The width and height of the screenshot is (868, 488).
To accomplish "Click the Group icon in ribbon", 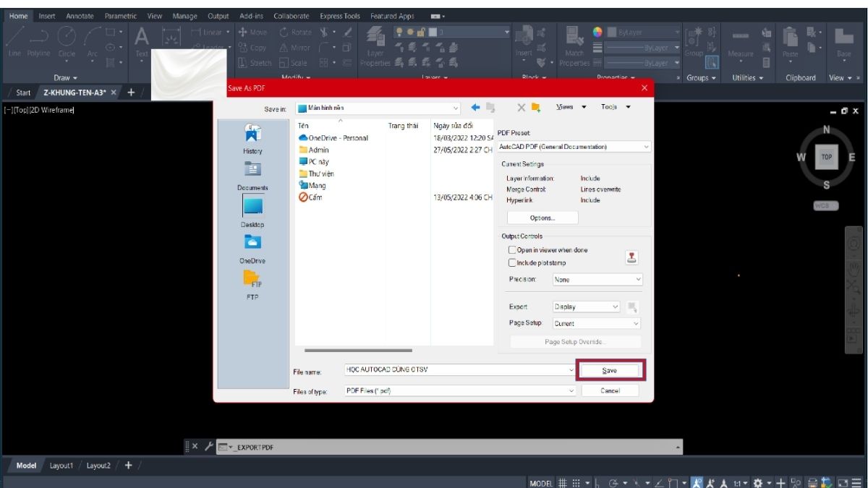I will coord(693,40).
